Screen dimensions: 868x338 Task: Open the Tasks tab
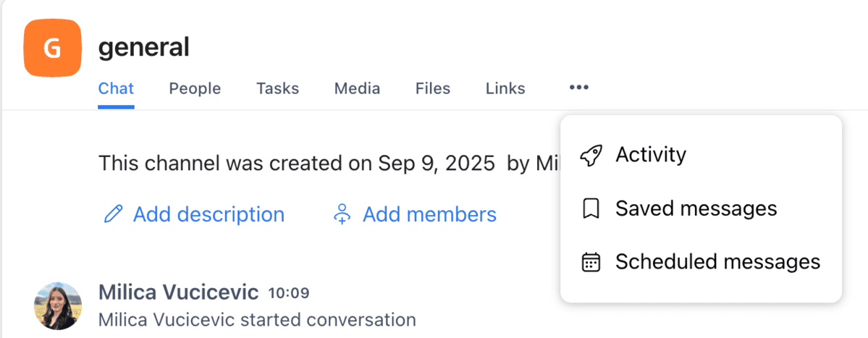point(277,88)
